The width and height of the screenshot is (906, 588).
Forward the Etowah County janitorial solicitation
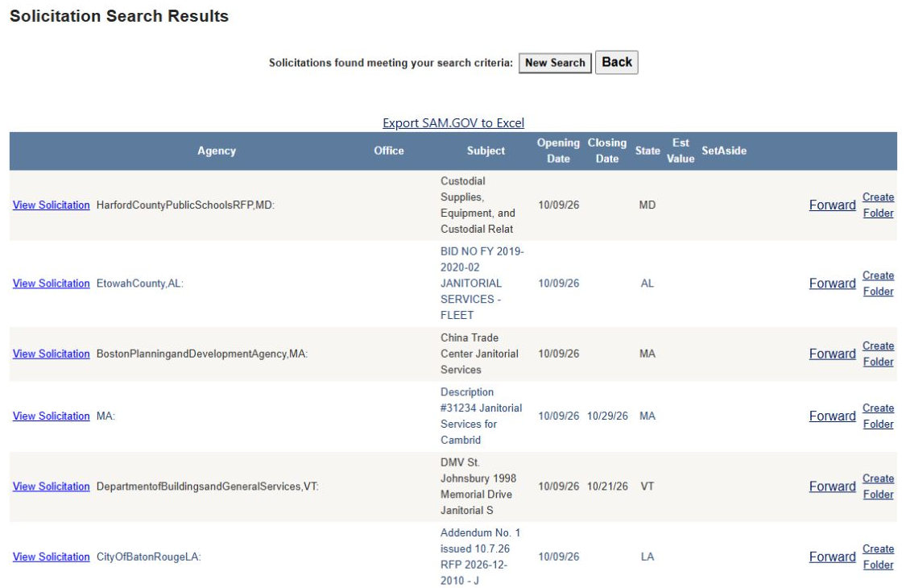click(x=832, y=284)
